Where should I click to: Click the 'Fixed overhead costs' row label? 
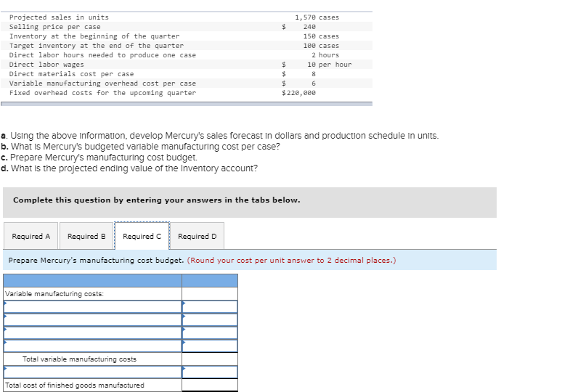(102, 93)
